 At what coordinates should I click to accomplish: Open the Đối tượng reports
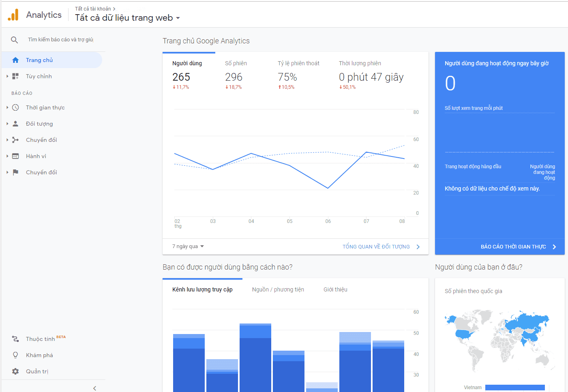tap(52, 124)
